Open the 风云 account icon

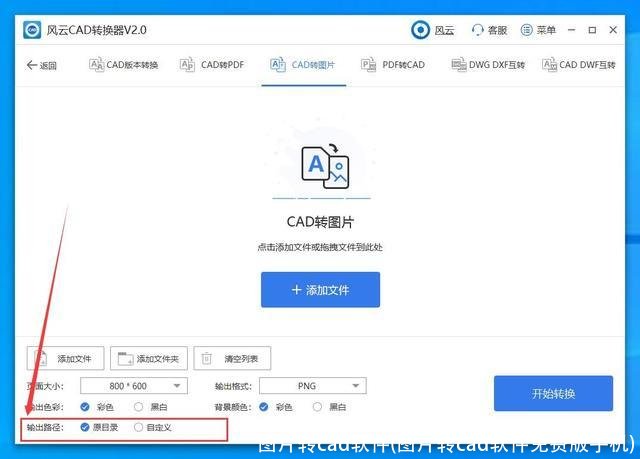[x=420, y=30]
